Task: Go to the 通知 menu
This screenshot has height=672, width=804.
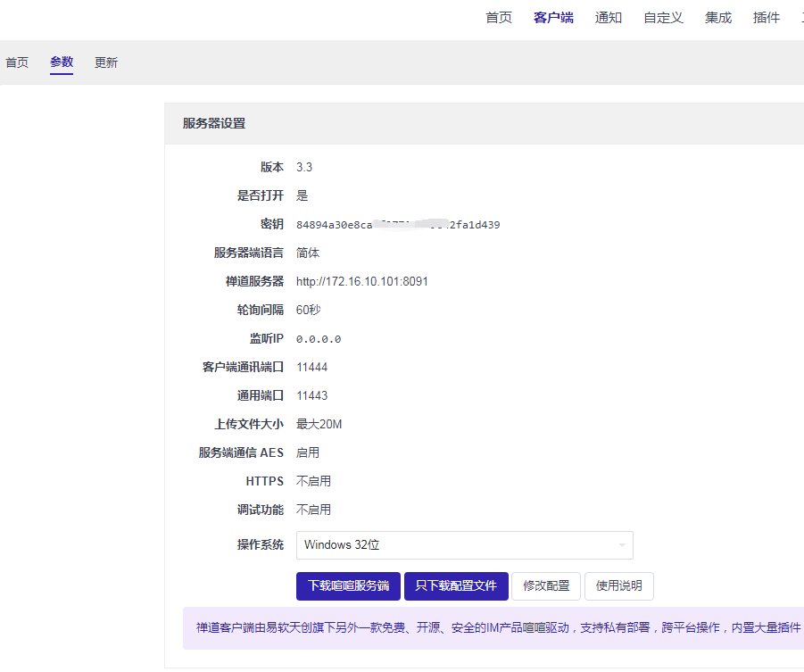Action: pyautogui.click(x=609, y=18)
